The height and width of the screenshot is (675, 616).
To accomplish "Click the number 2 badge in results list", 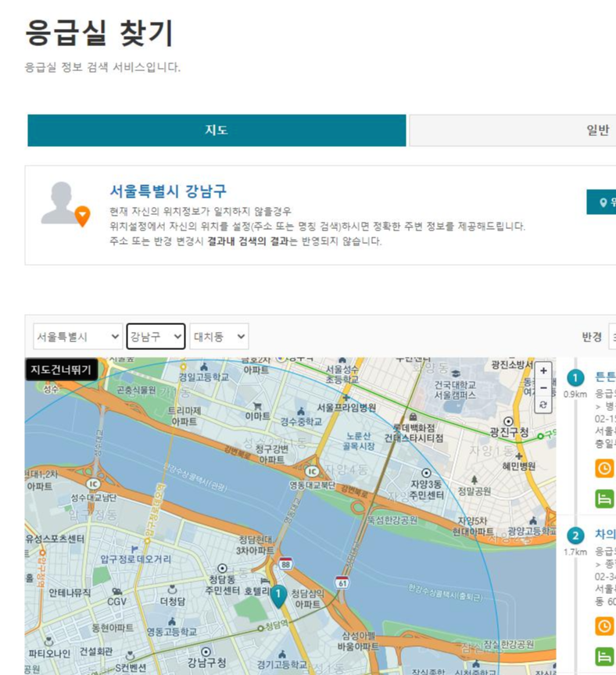I will pos(575,535).
